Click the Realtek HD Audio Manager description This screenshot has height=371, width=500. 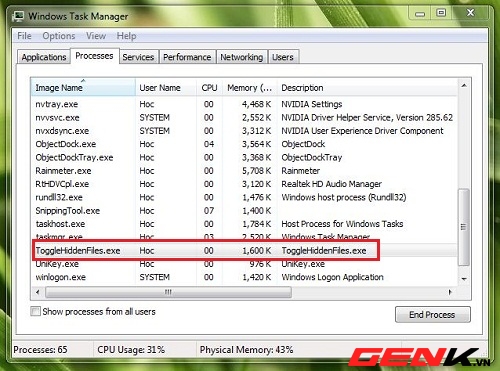point(332,184)
